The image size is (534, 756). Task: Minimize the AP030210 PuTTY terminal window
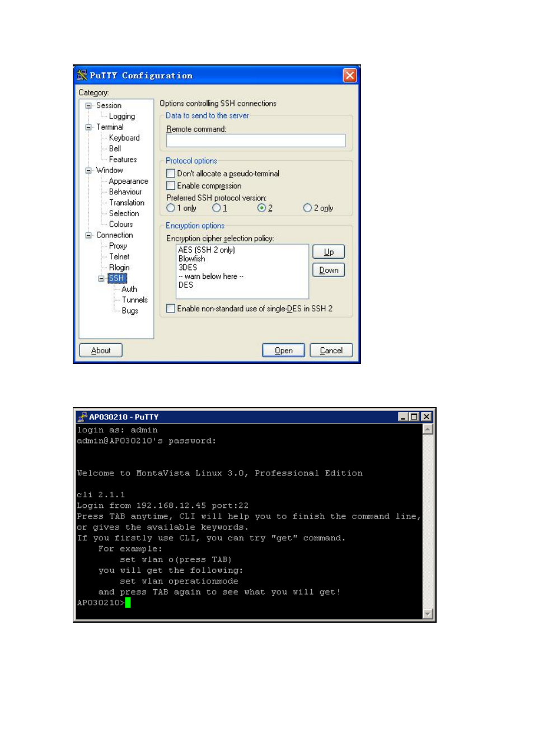403,417
